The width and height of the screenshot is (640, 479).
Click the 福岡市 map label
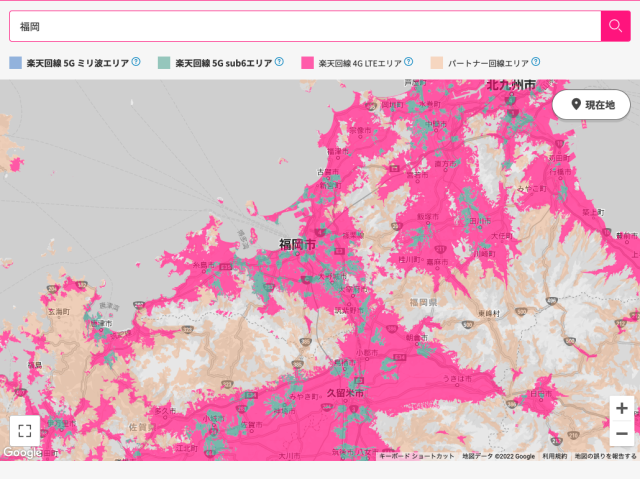point(297,244)
